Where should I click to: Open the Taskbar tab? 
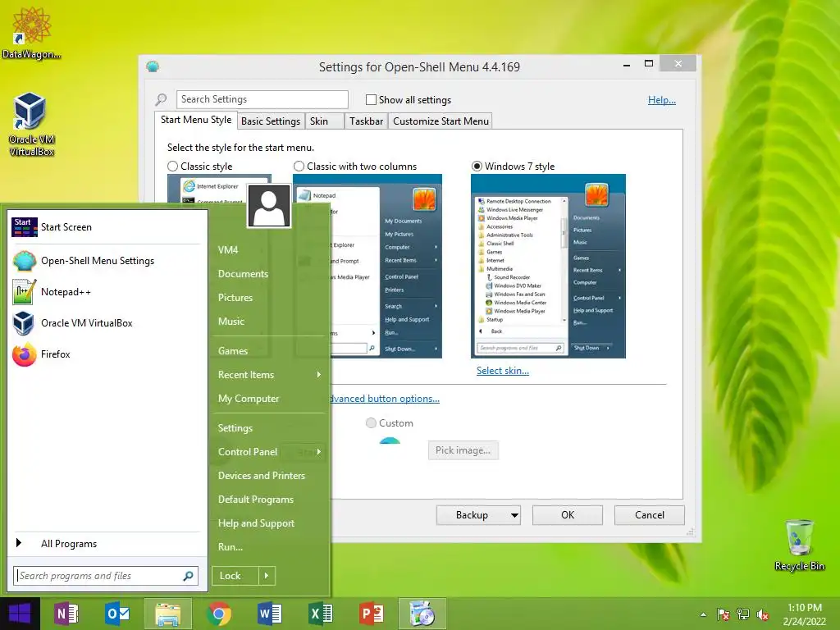point(367,121)
